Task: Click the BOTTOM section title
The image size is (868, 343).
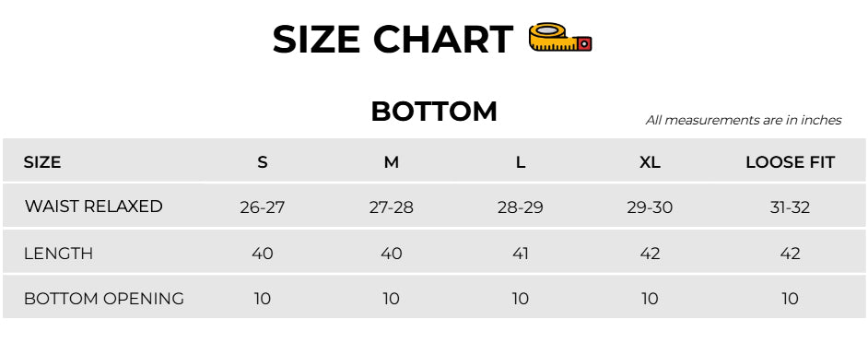Action: point(434,112)
